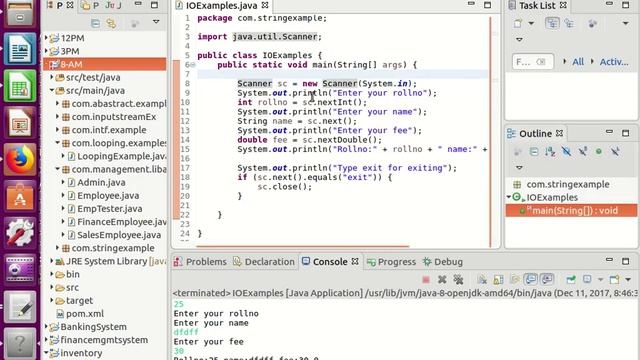Open new console view icon

[614, 280]
